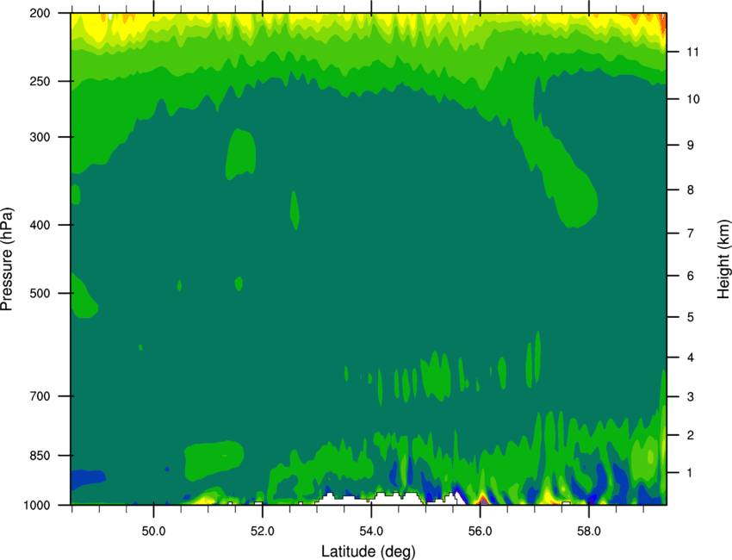
Task: Click the 58.0 latitude tick label
Action: 589,532
